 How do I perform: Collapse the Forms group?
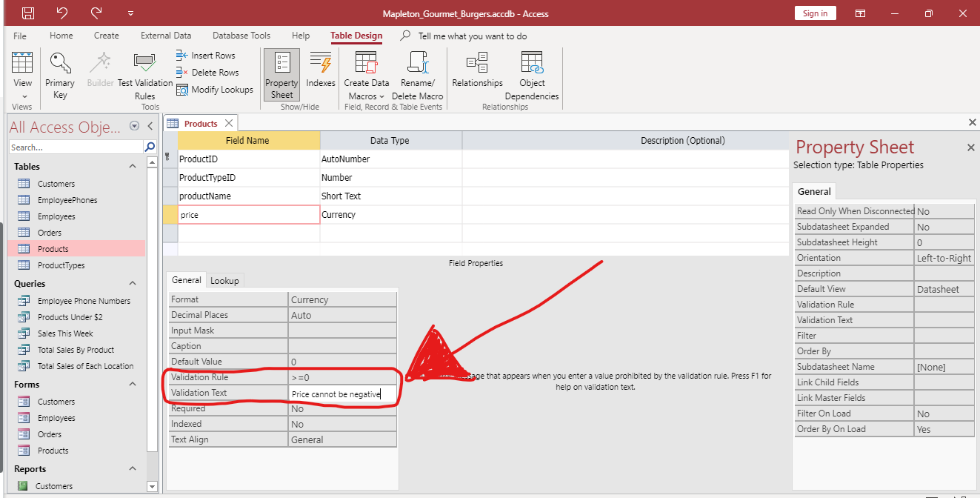(133, 385)
